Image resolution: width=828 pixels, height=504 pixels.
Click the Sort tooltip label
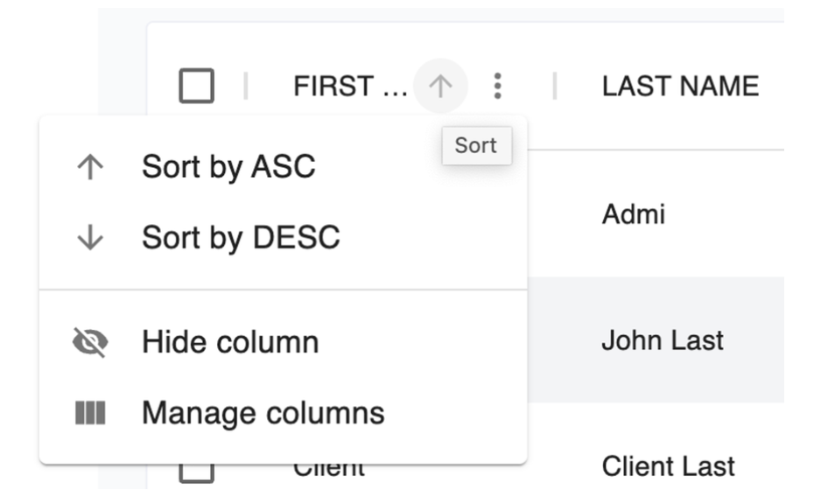tap(476, 145)
